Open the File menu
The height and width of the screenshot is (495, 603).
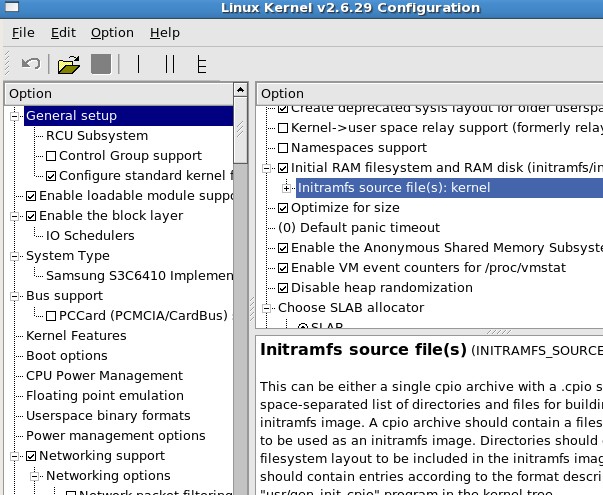pos(23,32)
